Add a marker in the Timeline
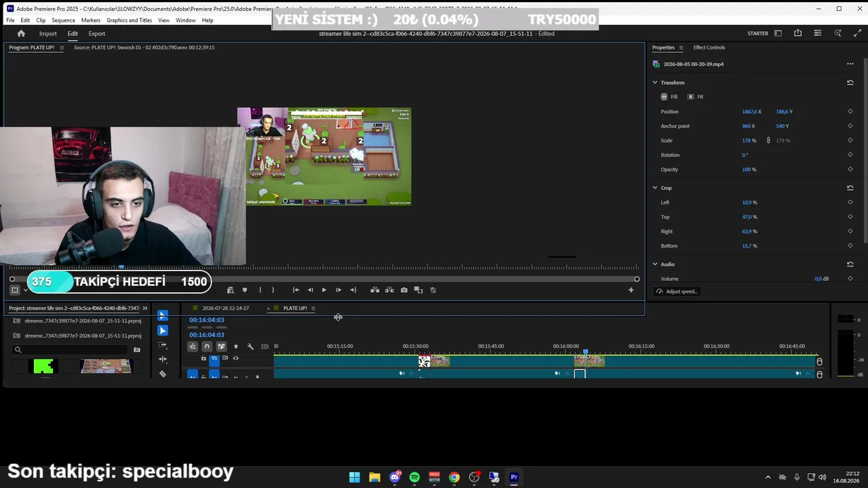The image size is (868, 488). point(236,346)
